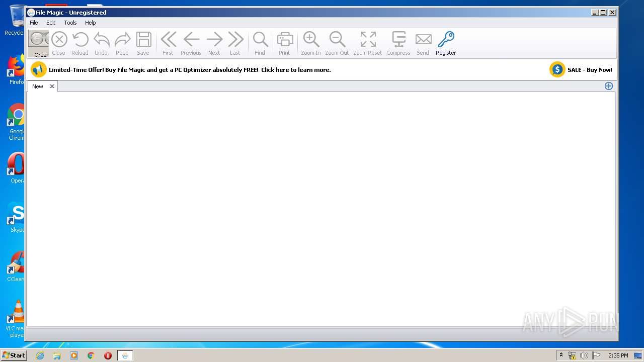Click the Action Center flag icon
The height and width of the screenshot is (362, 644).
[x=596, y=355]
